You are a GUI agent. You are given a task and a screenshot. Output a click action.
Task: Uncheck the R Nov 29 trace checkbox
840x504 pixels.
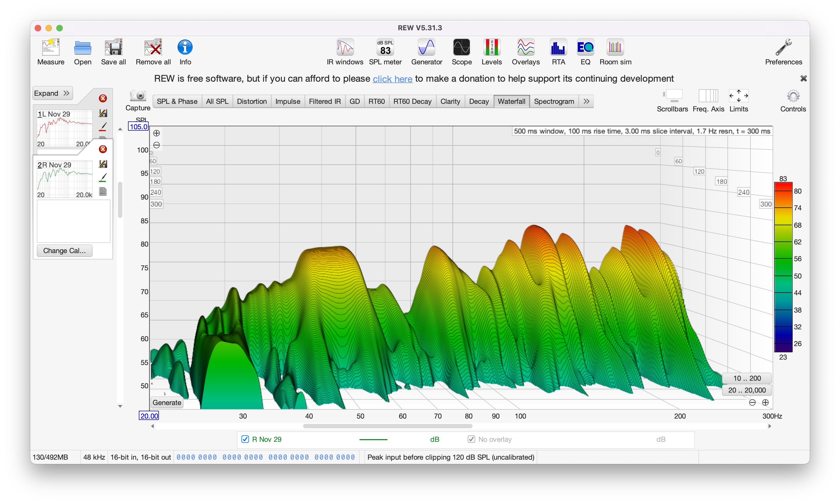(245, 439)
